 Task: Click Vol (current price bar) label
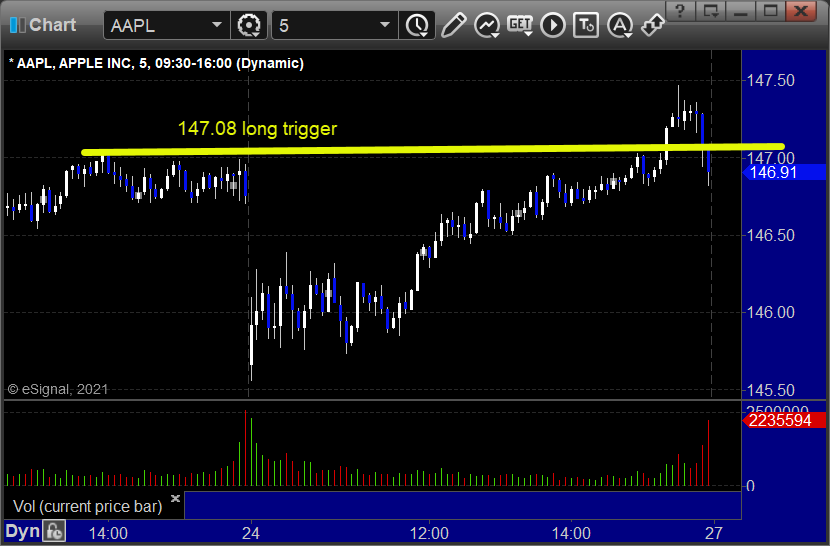pyautogui.click(x=88, y=506)
